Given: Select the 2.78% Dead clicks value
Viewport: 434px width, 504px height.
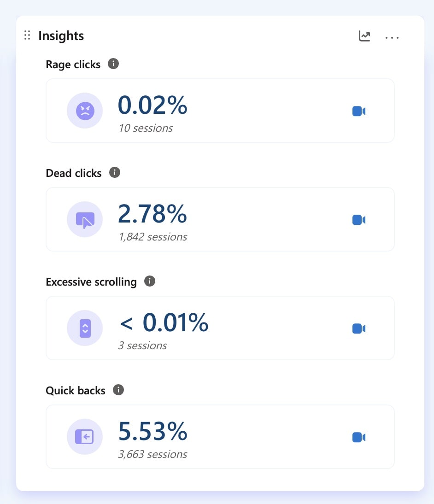Looking at the screenshot, I should coord(152,214).
